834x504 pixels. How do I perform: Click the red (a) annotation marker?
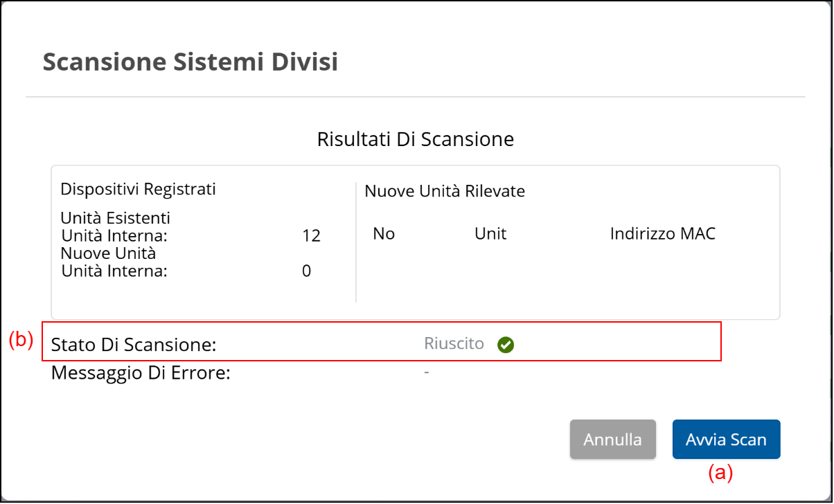coord(720,473)
